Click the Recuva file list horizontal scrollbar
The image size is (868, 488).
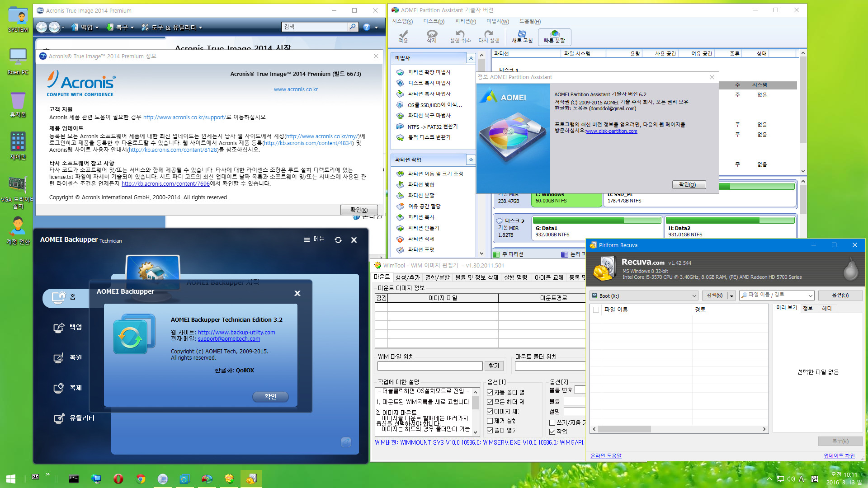(680, 429)
